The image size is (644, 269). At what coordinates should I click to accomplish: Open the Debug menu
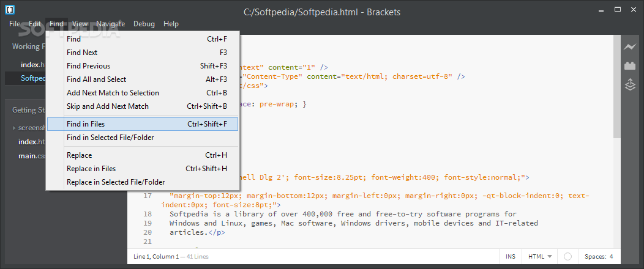144,24
